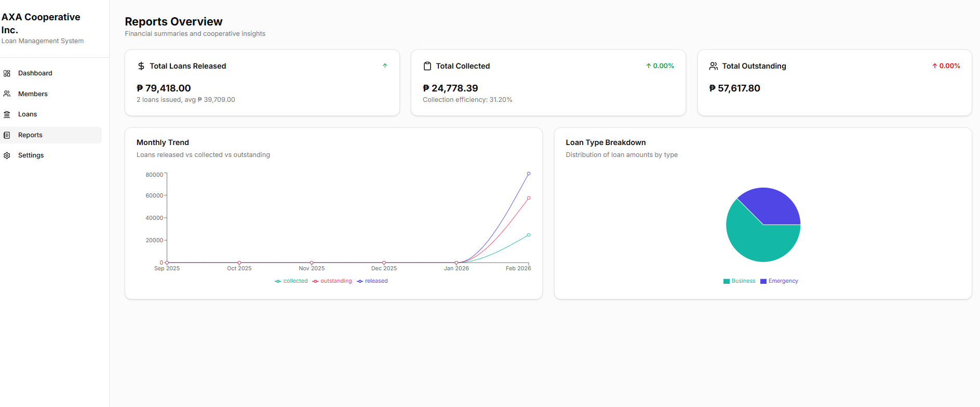Viewport: 980px width, 407px height.
Task: Click the users icon beside Total Outstanding
Action: tap(714, 66)
